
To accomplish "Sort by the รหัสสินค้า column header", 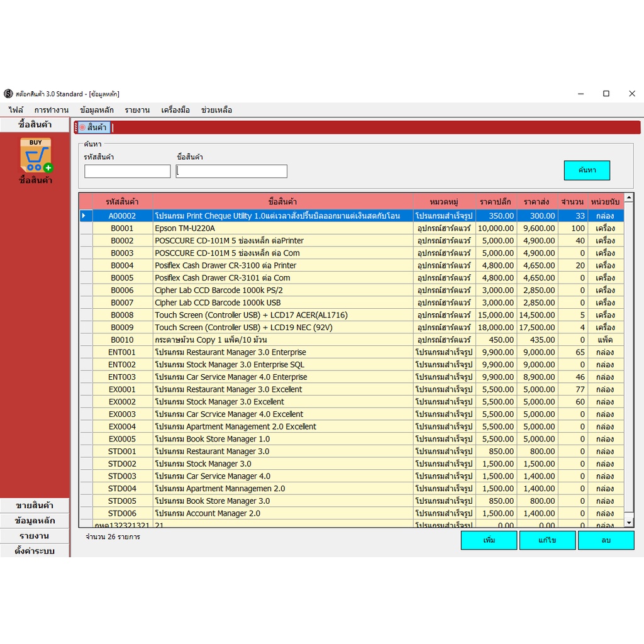I will point(123,202).
